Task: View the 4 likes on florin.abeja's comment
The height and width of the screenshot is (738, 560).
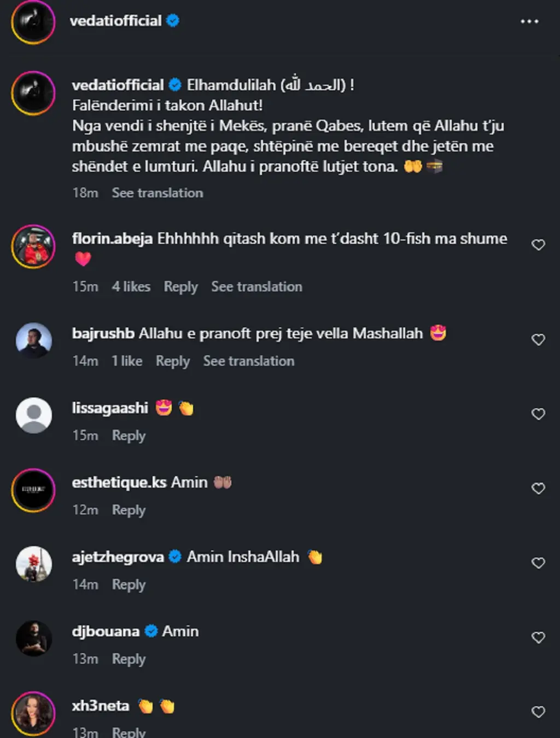Action: (131, 286)
